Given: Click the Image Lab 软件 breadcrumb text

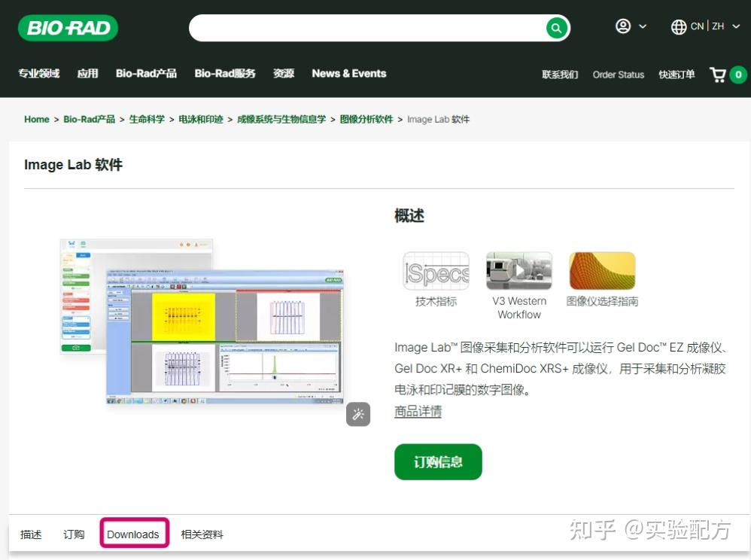Looking at the screenshot, I should (438, 119).
